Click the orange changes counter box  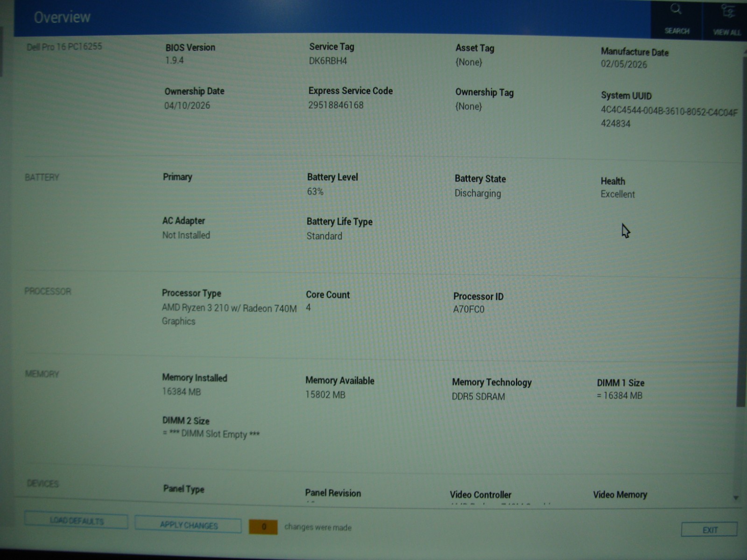pos(263,527)
